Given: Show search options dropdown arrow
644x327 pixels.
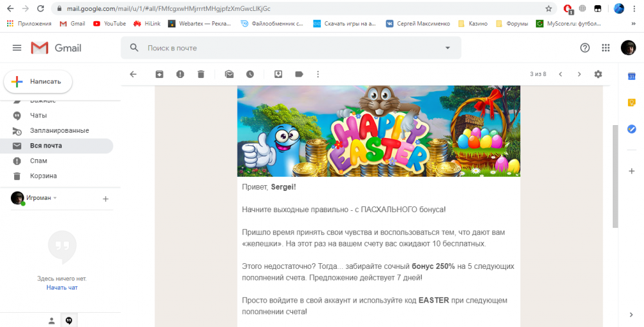Looking at the screenshot, I should (x=448, y=48).
